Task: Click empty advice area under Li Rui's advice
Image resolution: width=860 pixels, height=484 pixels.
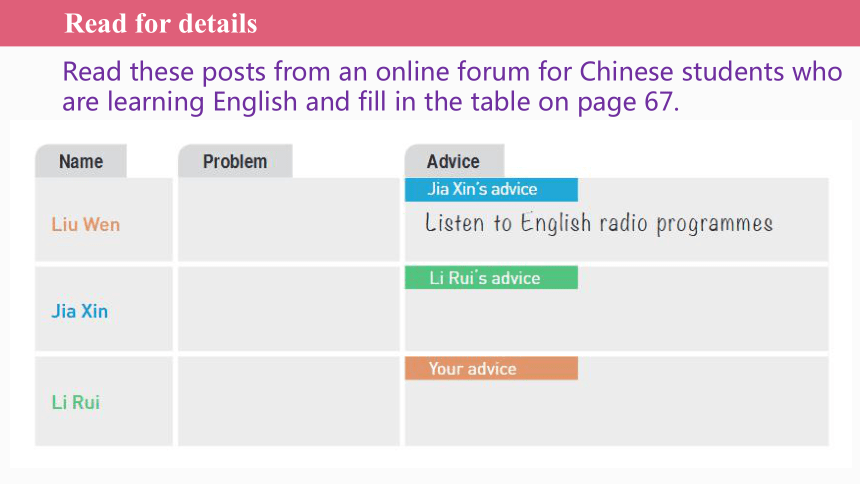Action: click(x=616, y=320)
